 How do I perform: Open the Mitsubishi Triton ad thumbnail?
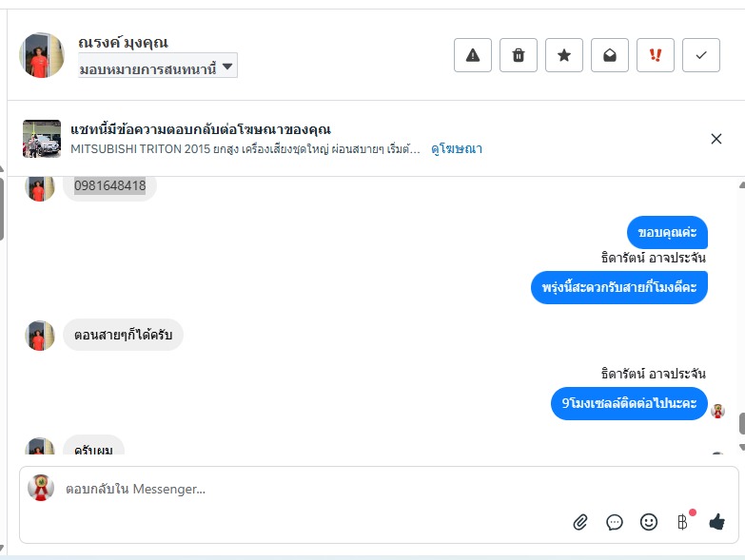[x=42, y=139]
